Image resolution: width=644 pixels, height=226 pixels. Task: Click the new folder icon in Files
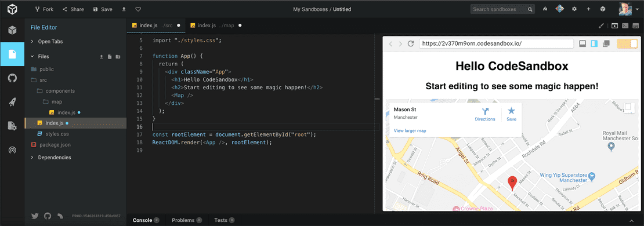click(x=118, y=57)
